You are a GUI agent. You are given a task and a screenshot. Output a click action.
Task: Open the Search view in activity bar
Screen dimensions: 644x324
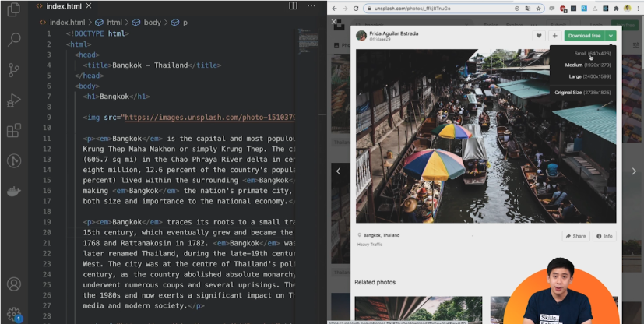click(x=13, y=40)
